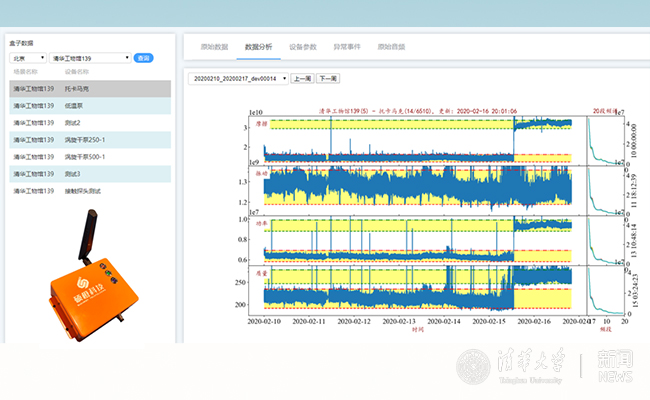
Task: Go to next week with 下一周
Action: [328, 77]
